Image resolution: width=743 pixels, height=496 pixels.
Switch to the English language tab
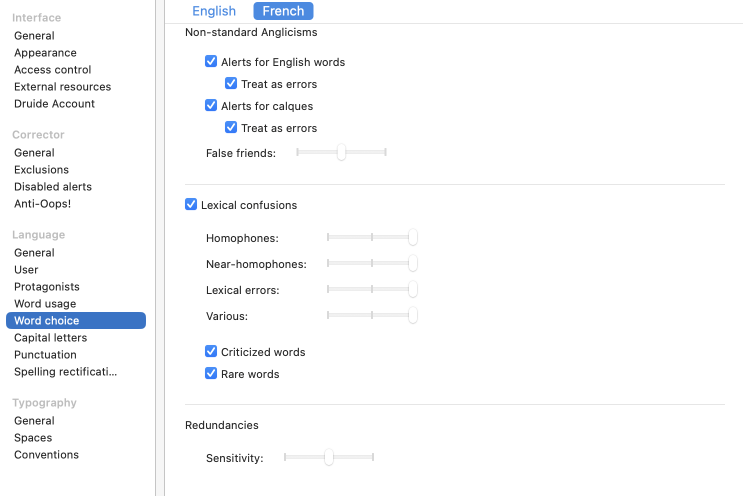click(214, 11)
